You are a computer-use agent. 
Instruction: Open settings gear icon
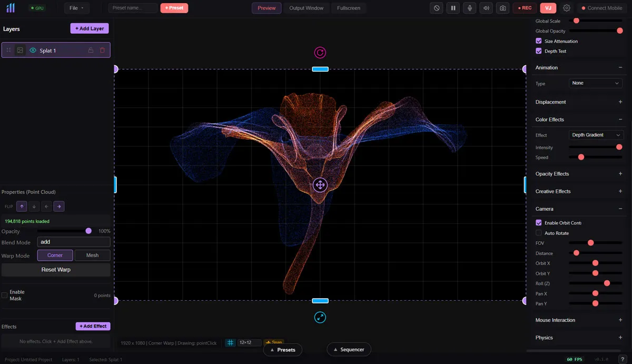[x=567, y=8]
